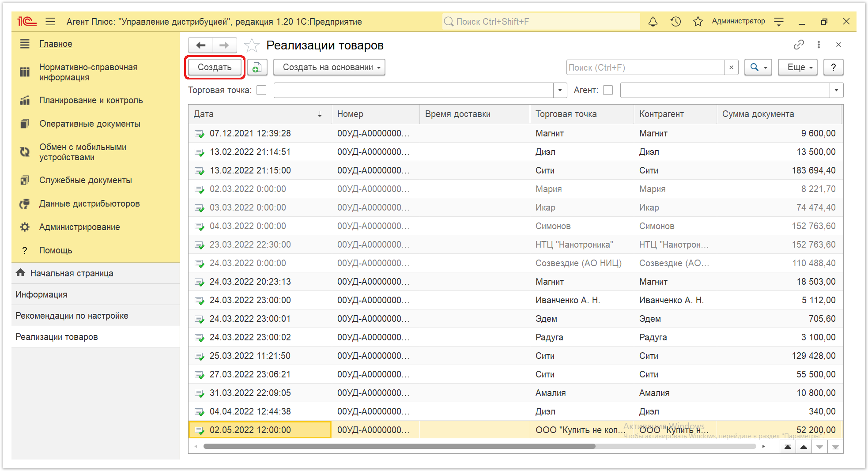The width and height of the screenshot is (868, 471).
Task: Move down one record in the list
Action: click(819, 447)
